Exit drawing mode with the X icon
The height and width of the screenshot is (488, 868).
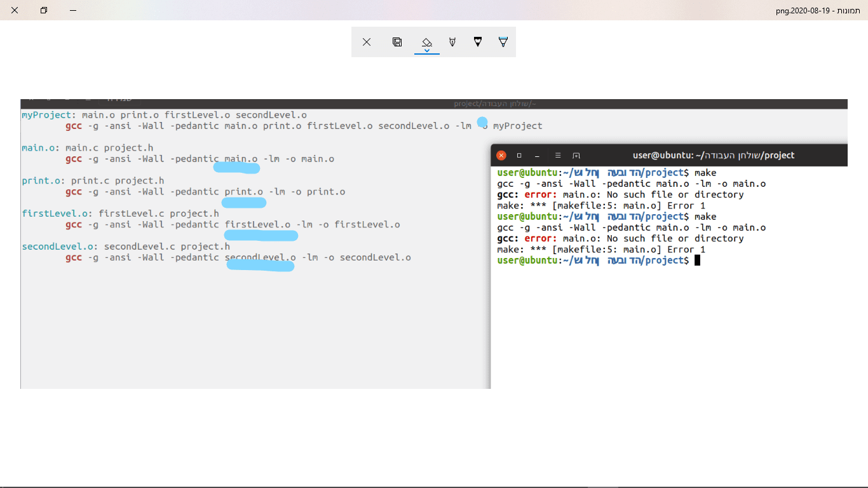pyautogui.click(x=367, y=42)
